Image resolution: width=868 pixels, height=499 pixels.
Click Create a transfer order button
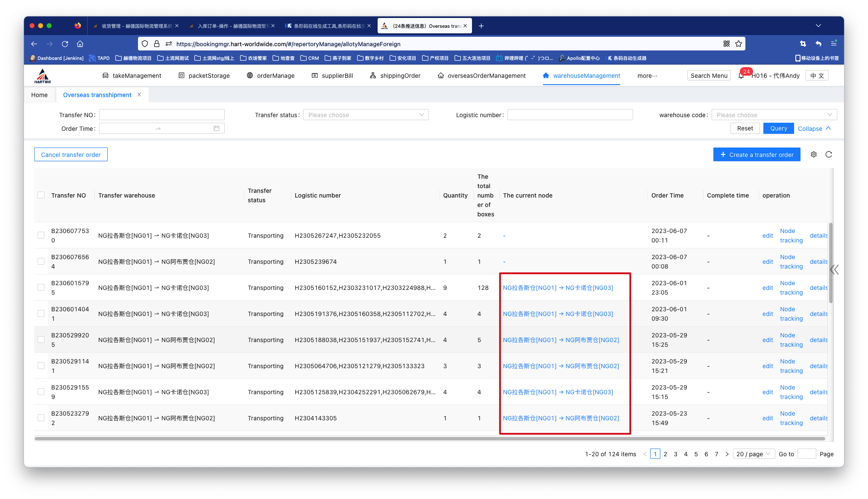click(x=757, y=154)
